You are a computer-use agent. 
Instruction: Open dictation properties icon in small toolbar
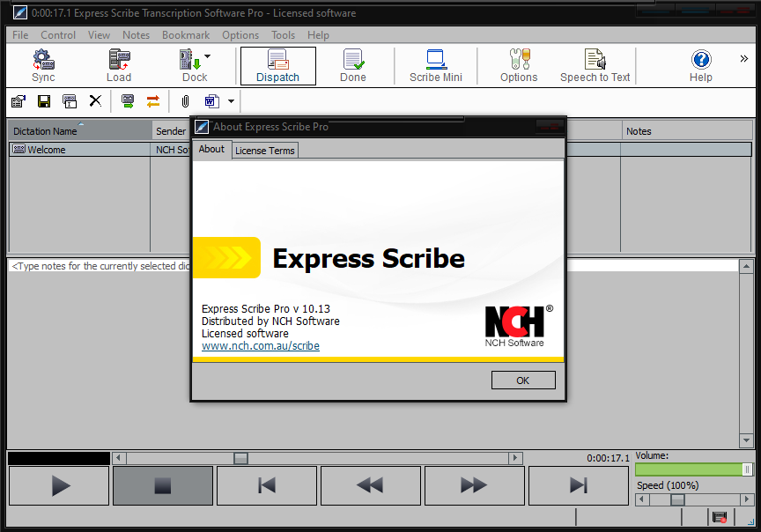click(x=18, y=101)
